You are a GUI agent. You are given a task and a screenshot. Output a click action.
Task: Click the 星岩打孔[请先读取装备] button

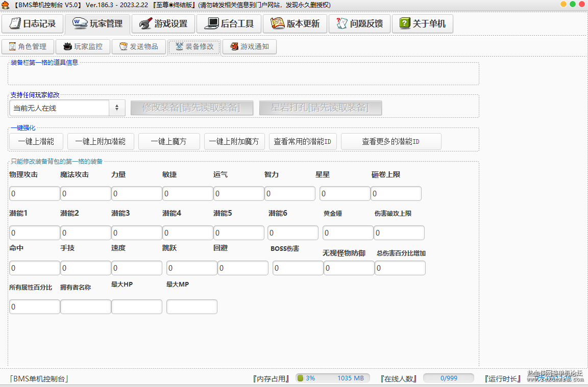pyautogui.click(x=320, y=108)
